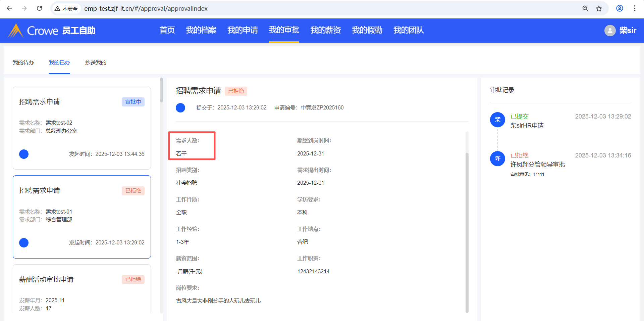Bookmark this page with the star icon
Screen dimensions: 644x321
pyautogui.click(x=599, y=8)
